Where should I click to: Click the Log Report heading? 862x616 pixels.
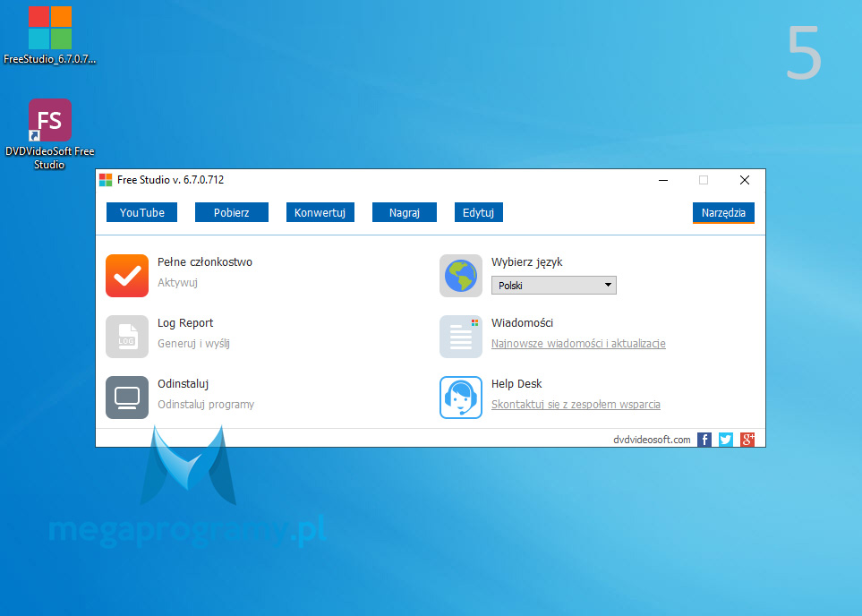click(x=185, y=323)
